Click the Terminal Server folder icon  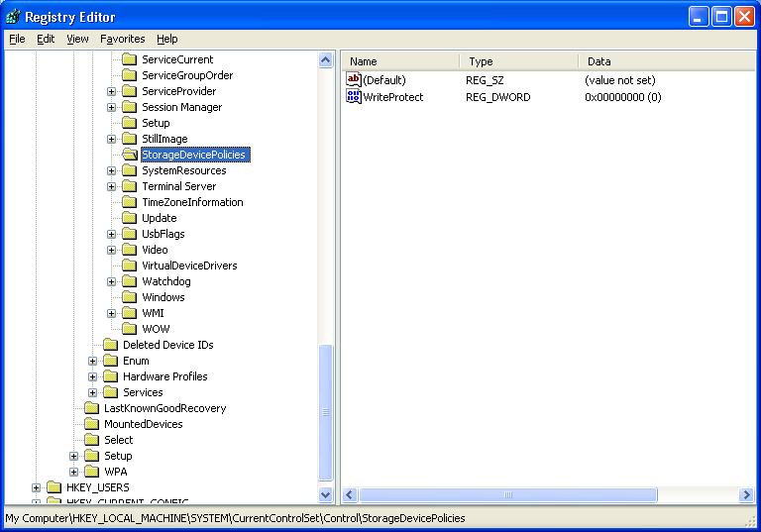coord(129,186)
